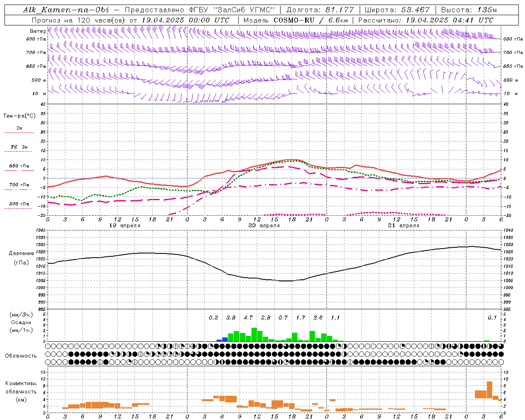This screenshot has width=525, height=420.
Task: Click the 'Долгота: 81.177' longitude value
Action: (x=320, y=10)
